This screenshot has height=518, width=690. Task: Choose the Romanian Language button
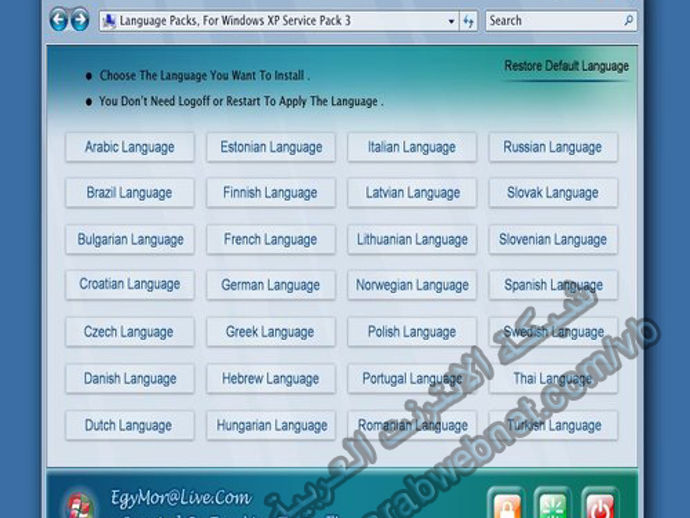[x=412, y=425]
